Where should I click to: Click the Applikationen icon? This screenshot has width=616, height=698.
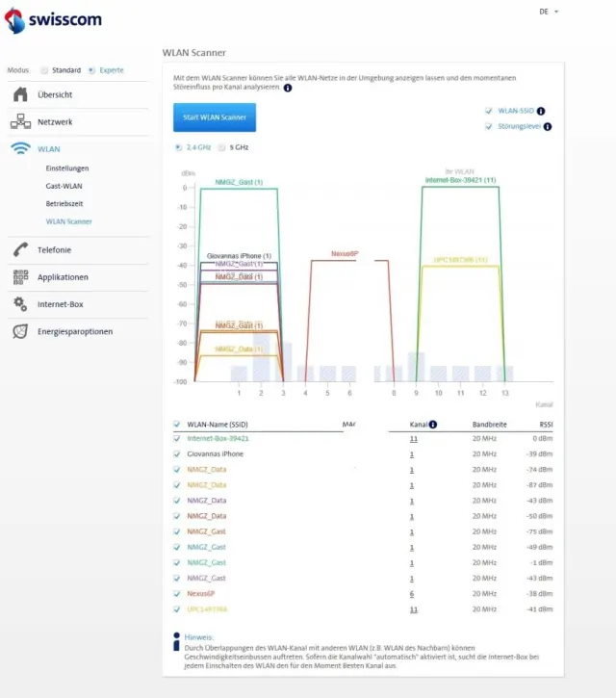[x=20, y=277]
